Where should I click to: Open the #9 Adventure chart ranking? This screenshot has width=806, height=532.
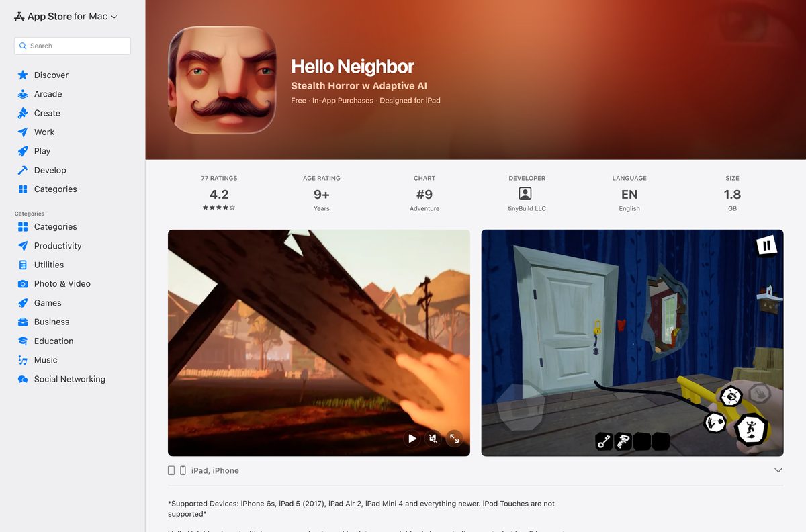point(424,195)
